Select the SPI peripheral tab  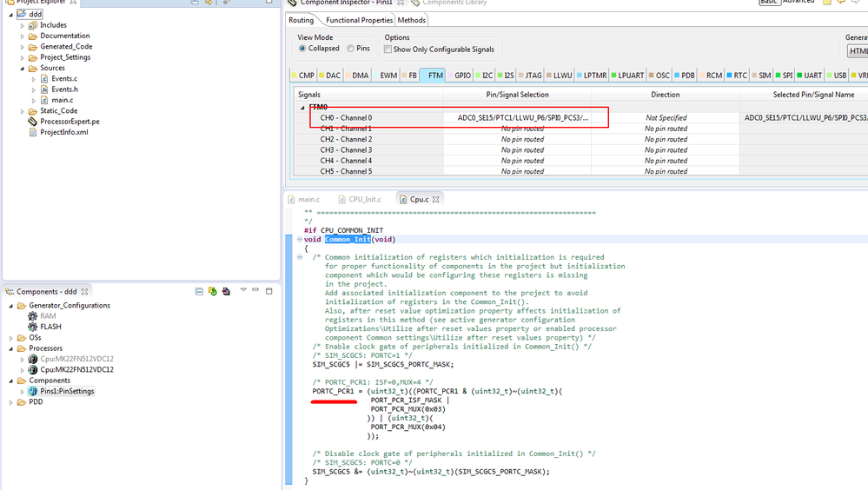click(x=784, y=76)
